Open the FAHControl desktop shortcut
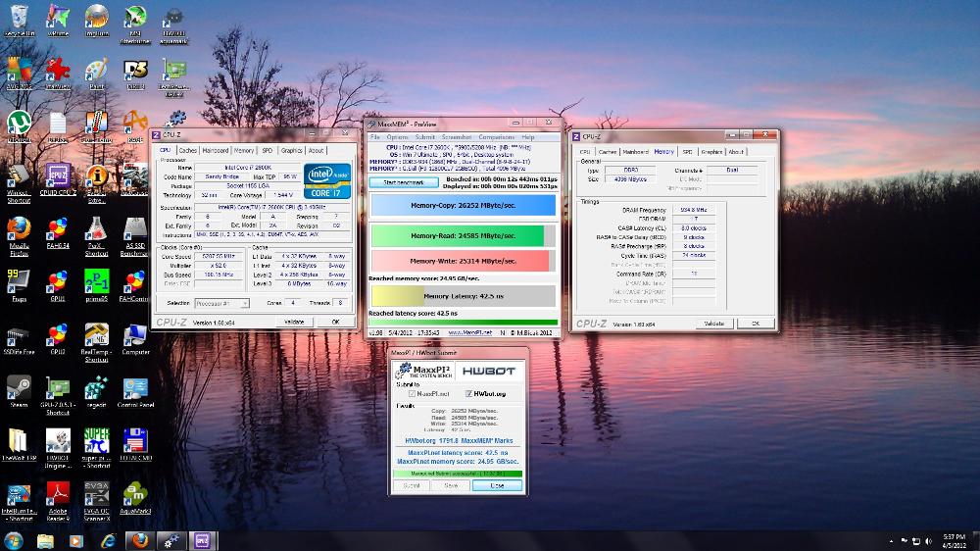 point(135,285)
